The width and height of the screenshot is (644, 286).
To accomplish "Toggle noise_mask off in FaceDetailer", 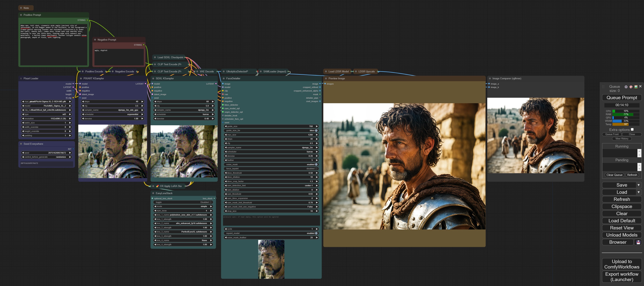I will coord(316,164).
